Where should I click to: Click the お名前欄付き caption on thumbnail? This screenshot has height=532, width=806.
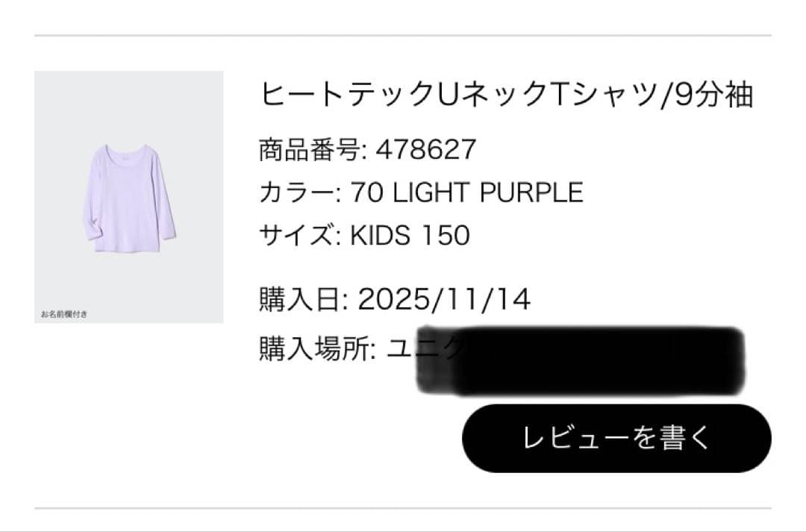(64, 314)
